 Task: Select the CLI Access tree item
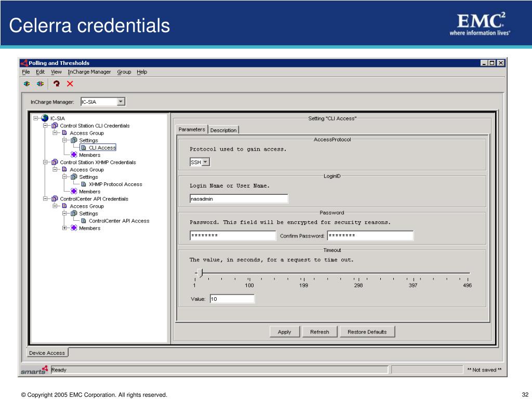click(x=98, y=148)
